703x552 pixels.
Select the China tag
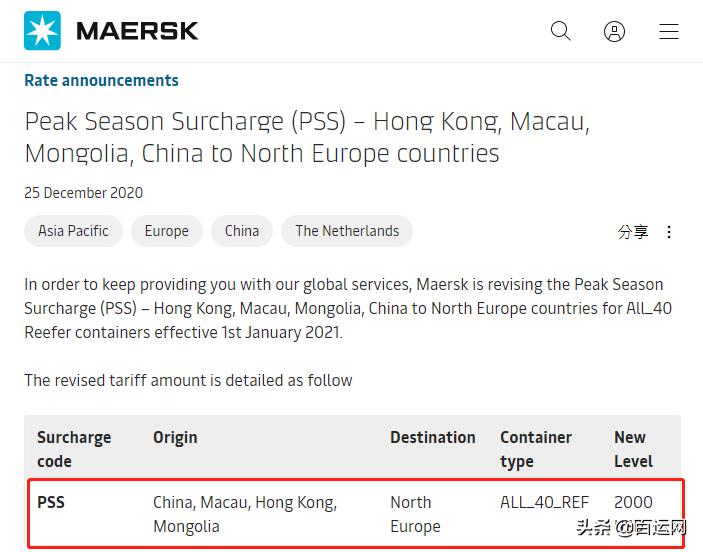tap(242, 231)
